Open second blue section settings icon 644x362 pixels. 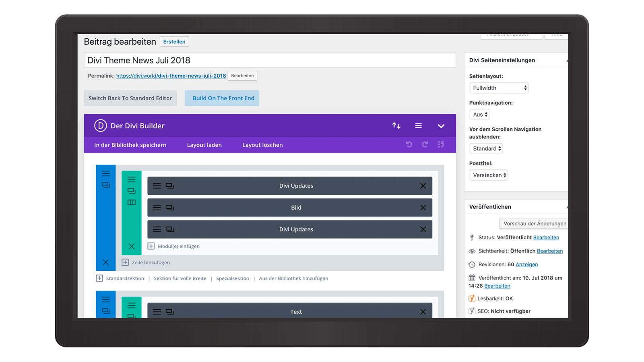pyautogui.click(x=106, y=300)
